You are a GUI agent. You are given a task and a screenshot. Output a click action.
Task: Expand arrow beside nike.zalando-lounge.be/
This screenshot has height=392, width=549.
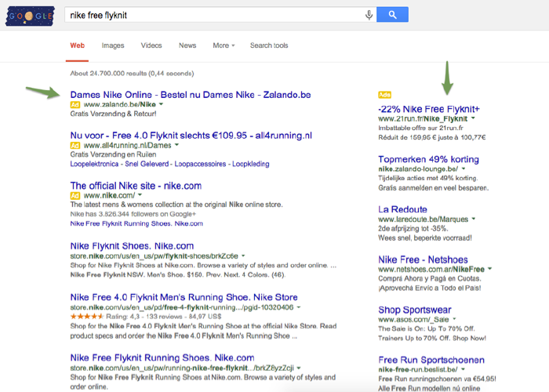click(x=464, y=169)
